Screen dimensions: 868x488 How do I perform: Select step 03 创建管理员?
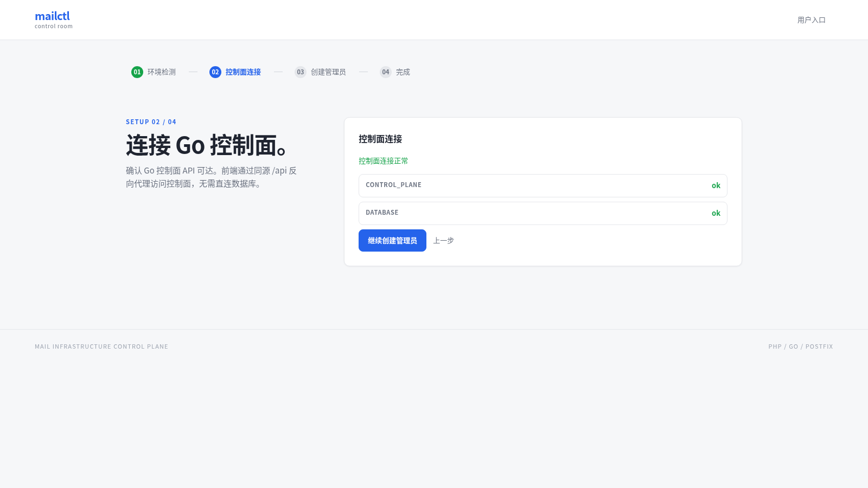pyautogui.click(x=320, y=72)
